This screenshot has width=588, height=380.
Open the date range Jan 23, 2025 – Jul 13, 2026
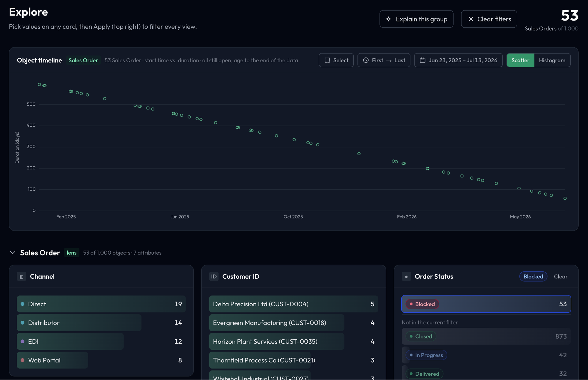(x=458, y=60)
